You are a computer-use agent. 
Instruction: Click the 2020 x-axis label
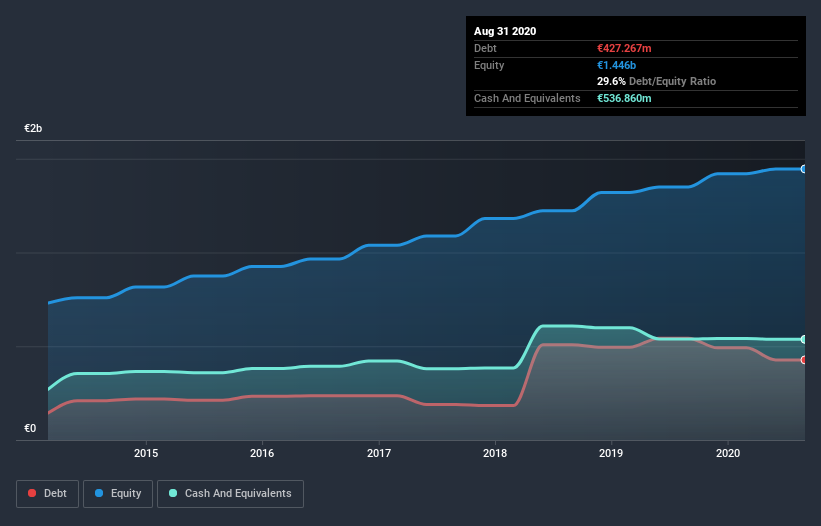(x=728, y=453)
